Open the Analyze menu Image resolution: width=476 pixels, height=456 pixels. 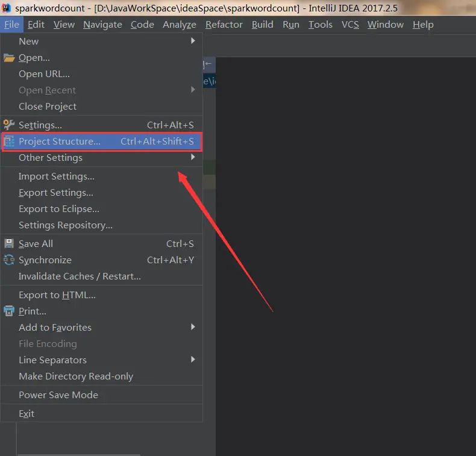[x=180, y=24]
